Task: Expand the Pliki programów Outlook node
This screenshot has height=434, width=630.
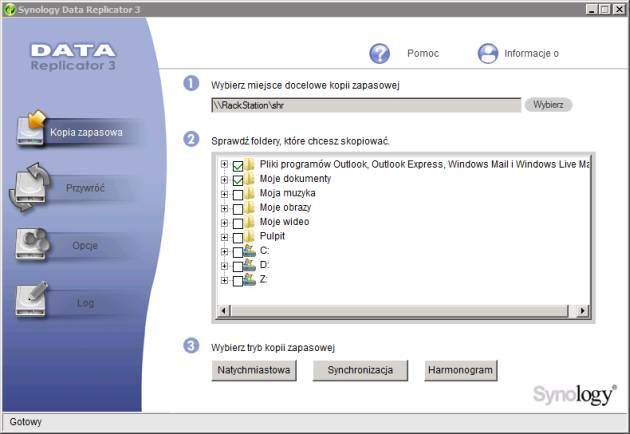Action: coord(224,164)
